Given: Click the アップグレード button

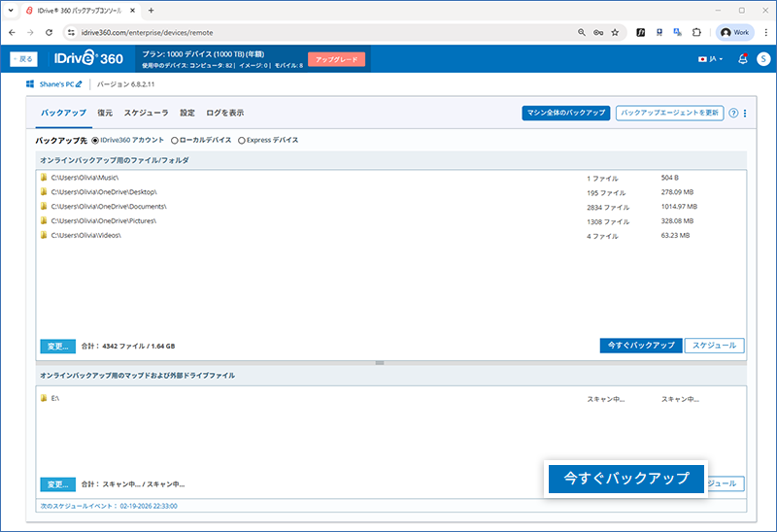Looking at the screenshot, I should click(x=336, y=59).
